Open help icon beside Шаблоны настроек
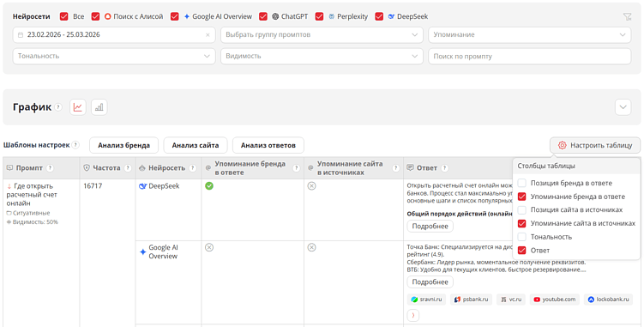Screen dimensions: 644x327 pyautogui.click(x=75, y=145)
